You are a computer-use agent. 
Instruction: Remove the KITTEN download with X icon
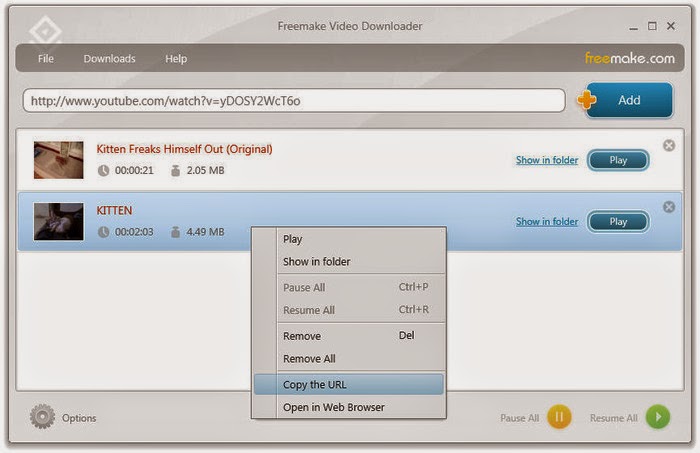point(669,207)
